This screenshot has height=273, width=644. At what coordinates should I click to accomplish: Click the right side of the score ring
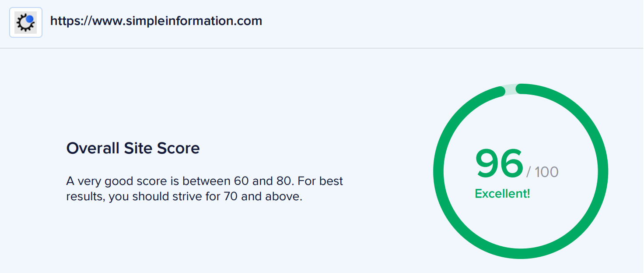tap(603, 171)
